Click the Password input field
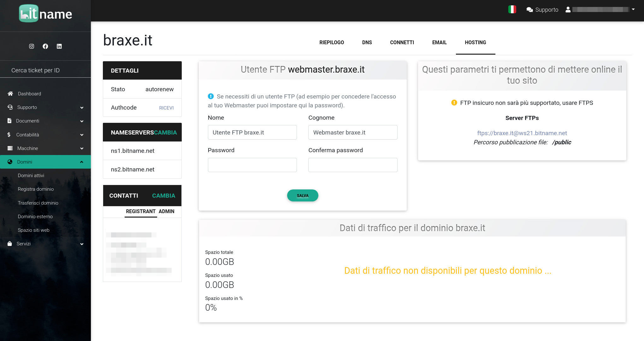The width and height of the screenshot is (644, 341). (x=252, y=165)
